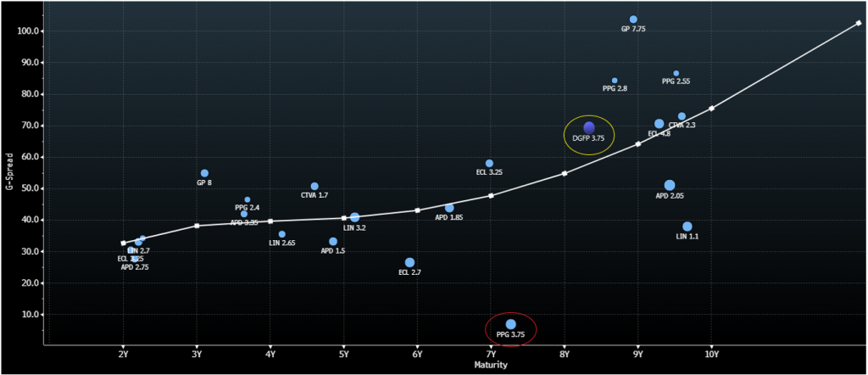Screen dimensions: 868x375
Task: Select the ECL 2.7 bond bubble
Action: [x=409, y=262]
